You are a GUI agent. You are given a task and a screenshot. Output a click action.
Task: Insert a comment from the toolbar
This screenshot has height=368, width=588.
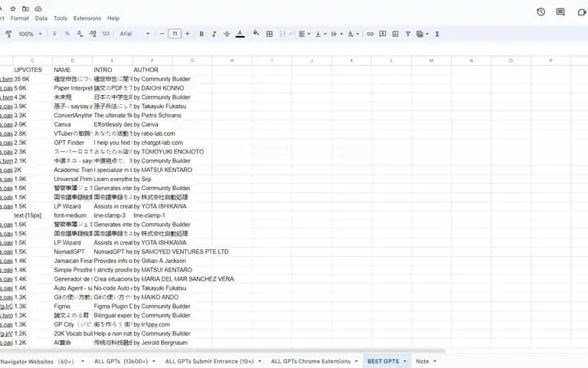383,34
